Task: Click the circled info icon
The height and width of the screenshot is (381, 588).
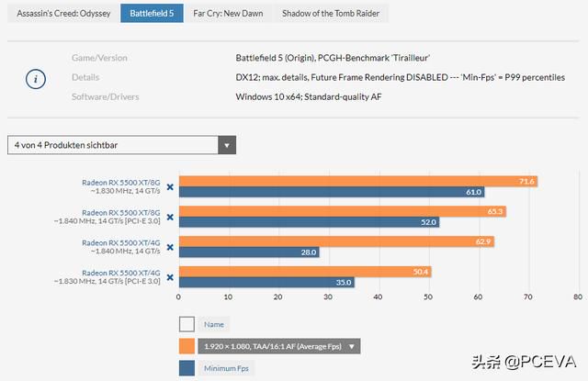Action: pyautogui.click(x=36, y=79)
